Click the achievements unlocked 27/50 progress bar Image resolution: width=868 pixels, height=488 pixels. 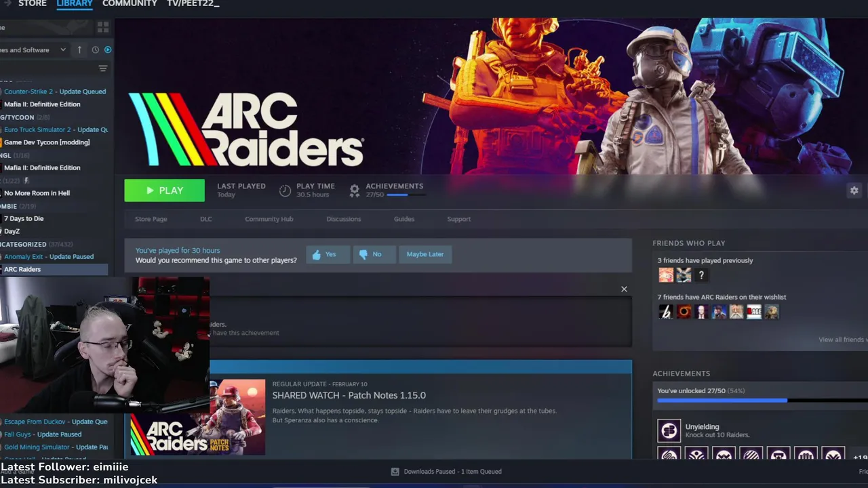[762, 401]
